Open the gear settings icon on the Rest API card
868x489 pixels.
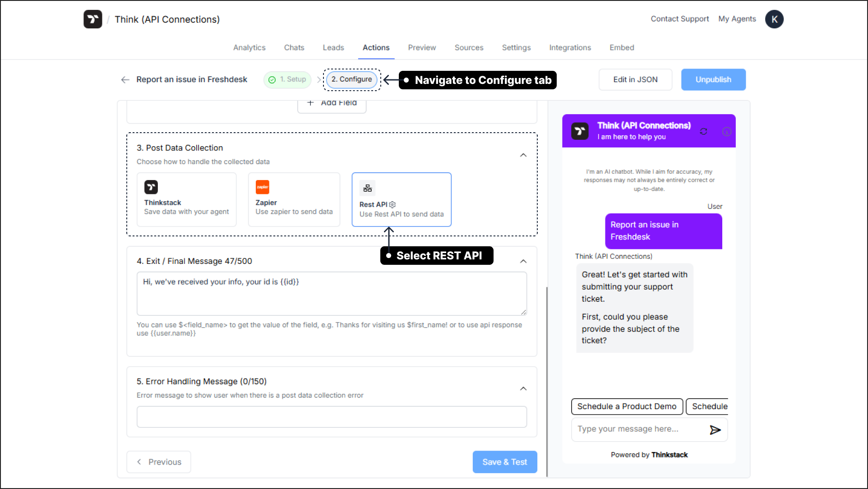[x=392, y=204]
